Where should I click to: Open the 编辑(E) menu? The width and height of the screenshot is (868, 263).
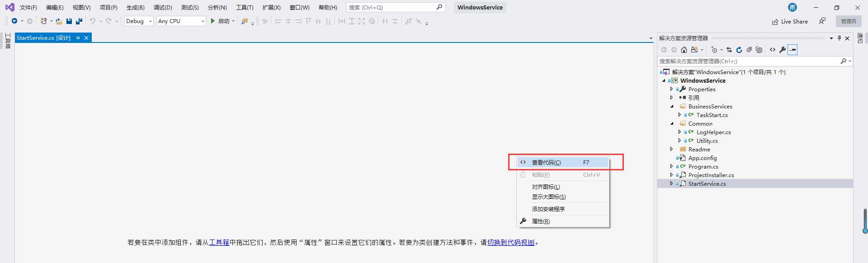tap(55, 8)
